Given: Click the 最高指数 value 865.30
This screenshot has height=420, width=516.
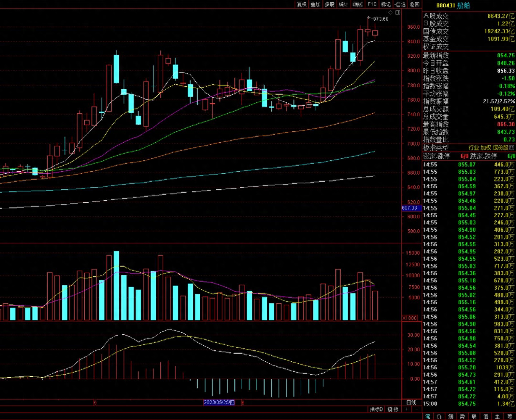Looking at the screenshot, I should 506,124.
